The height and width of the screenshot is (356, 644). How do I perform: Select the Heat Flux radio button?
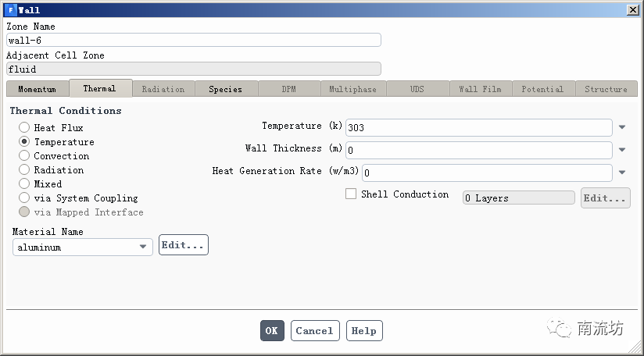coord(25,128)
